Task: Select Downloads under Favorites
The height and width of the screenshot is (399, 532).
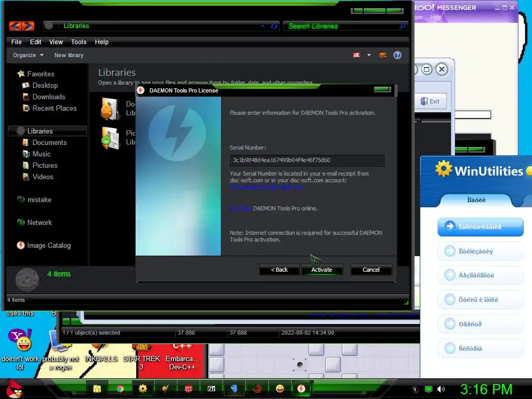Action: click(x=48, y=97)
